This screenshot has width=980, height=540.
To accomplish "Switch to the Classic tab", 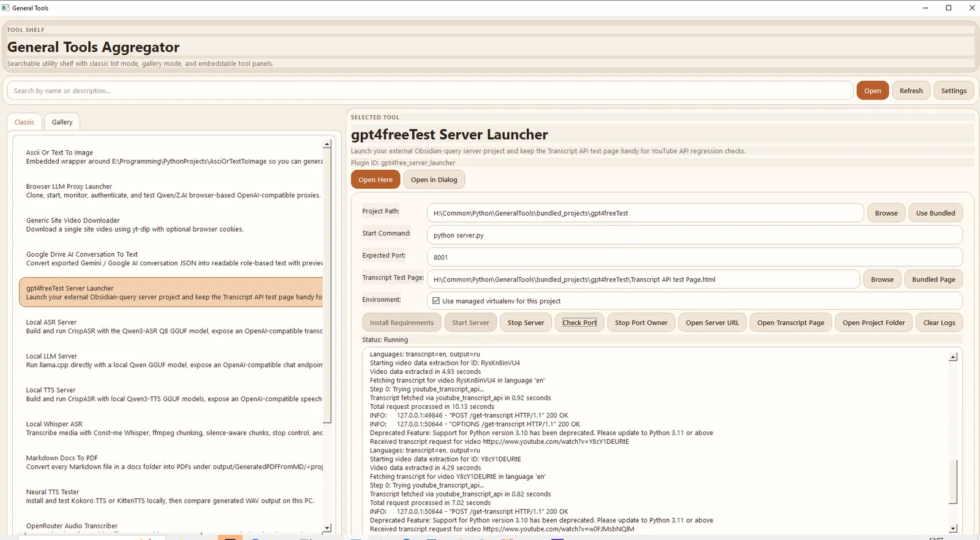I will (x=24, y=122).
